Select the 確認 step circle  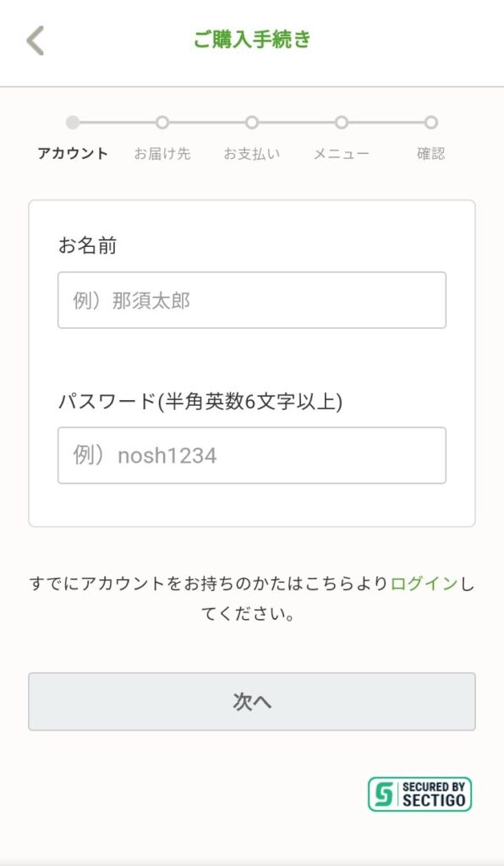tap(431, 123)
